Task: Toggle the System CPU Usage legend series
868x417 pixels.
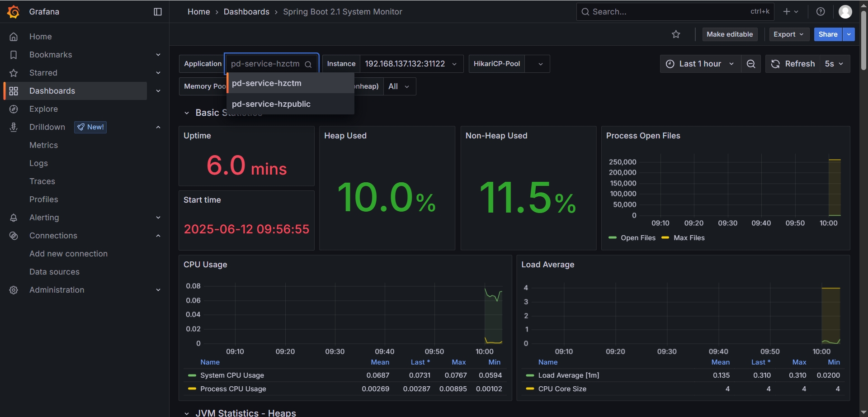Action: 232,375
